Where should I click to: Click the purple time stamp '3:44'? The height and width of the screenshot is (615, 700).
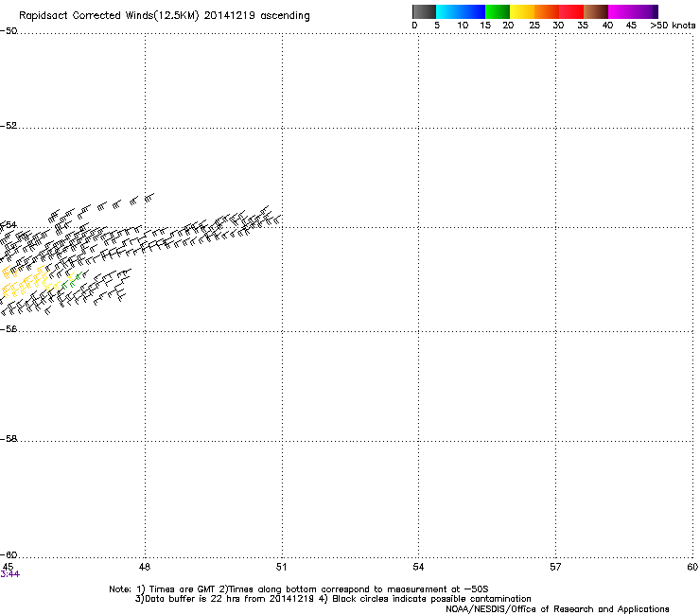pos(9,574)
